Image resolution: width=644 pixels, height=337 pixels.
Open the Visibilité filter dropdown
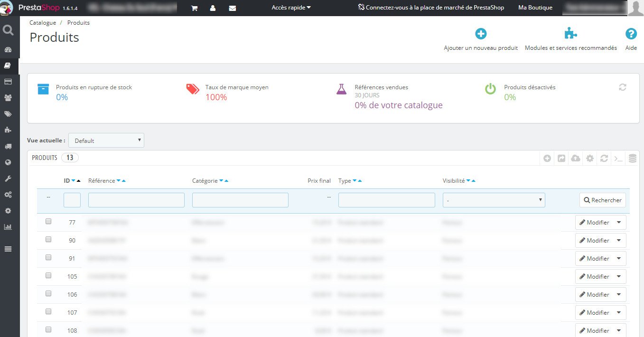(494, 200)
